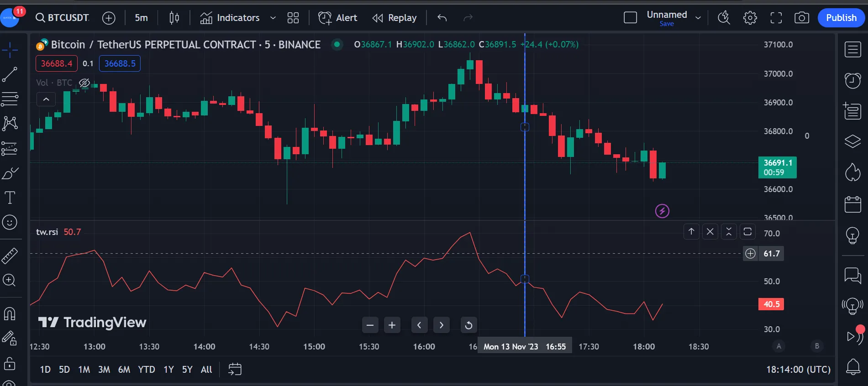Enter fullscreen mode
Viewport: 868px width, 386px height.
tap(776, 18)
